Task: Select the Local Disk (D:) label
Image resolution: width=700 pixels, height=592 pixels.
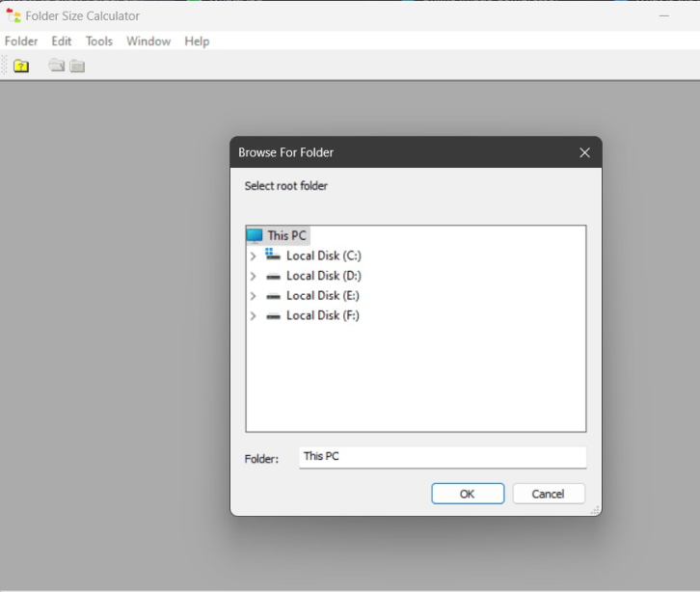Action: [x=324, y=276]
